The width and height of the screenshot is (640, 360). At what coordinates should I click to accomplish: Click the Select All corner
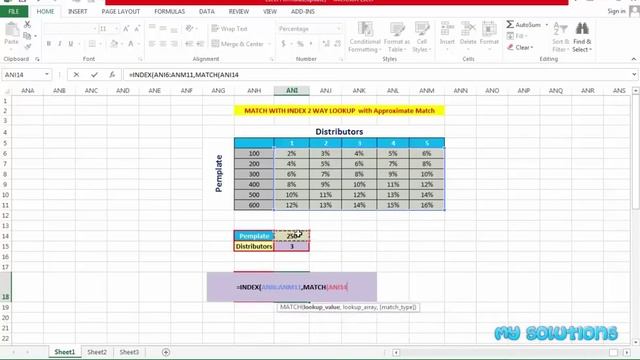click(x=6, y=91)
